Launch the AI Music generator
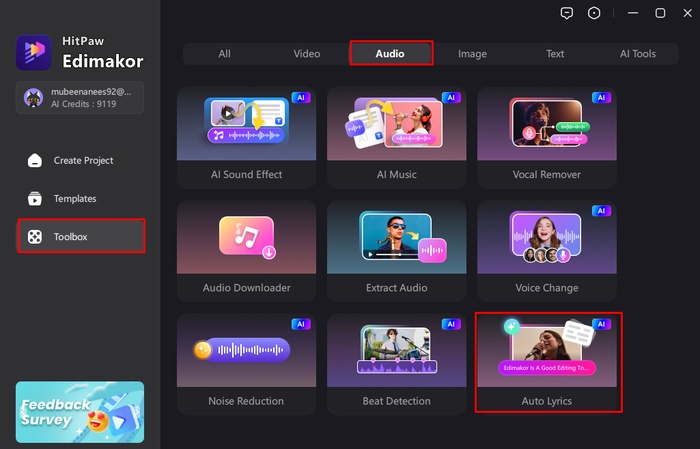Viewport: 700px width, 449px height. (396, 138)
